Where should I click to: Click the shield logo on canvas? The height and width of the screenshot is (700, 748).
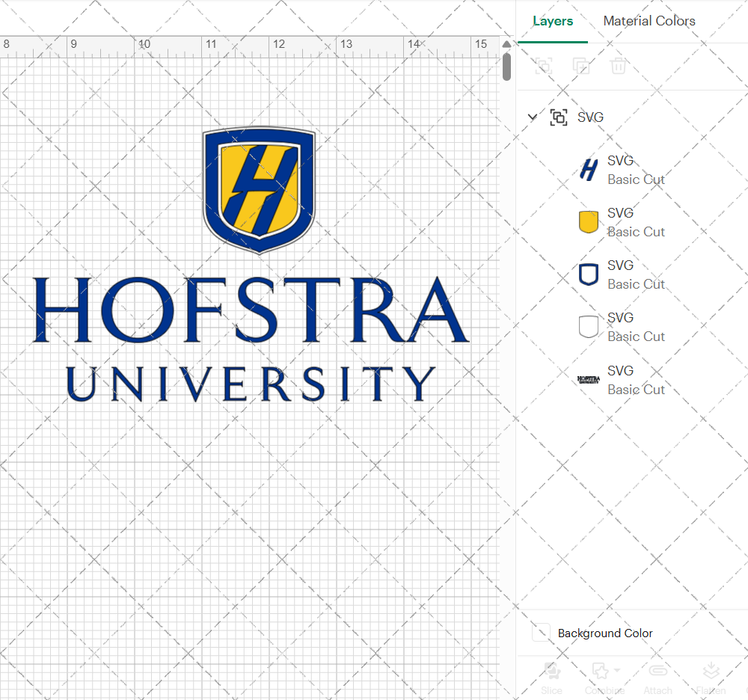pos(259,190)
